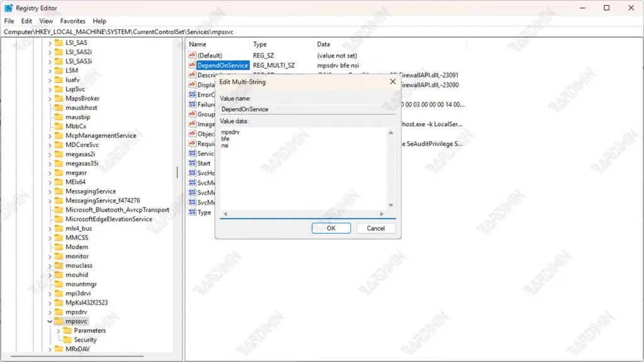Click inside the Value data text area
Image resolution: width=644 pixels, height=362 pixels.
(x=303, y=168)
